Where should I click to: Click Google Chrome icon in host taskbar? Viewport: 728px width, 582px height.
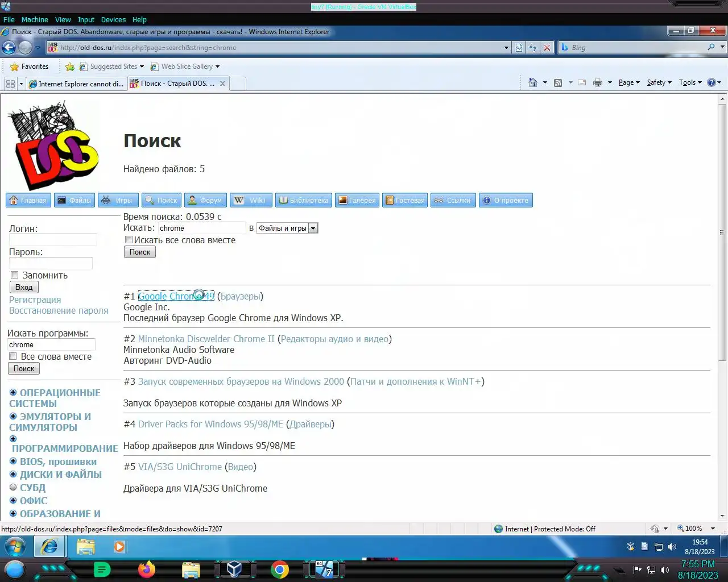point(279,569)
